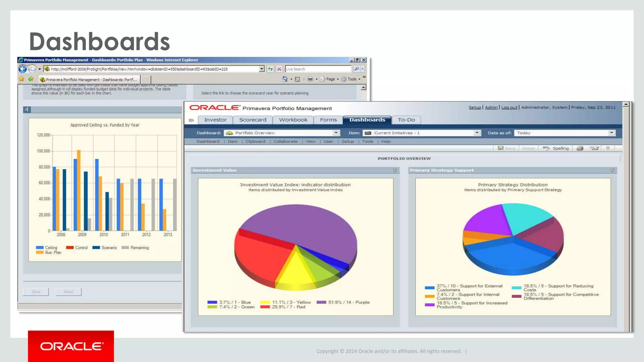Open the Clipboard menu
644x362 pixels.
(255, 141)
